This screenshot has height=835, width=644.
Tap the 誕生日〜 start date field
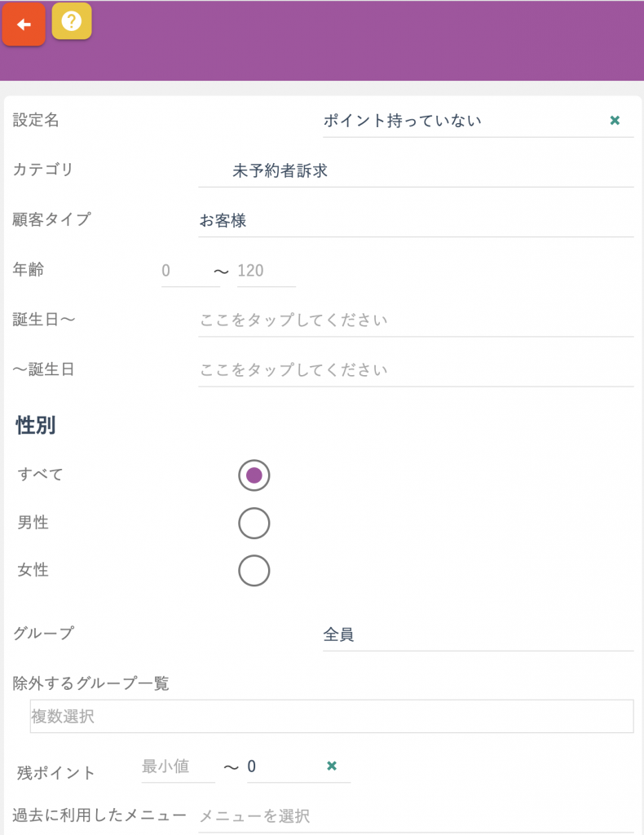point(416,320)
